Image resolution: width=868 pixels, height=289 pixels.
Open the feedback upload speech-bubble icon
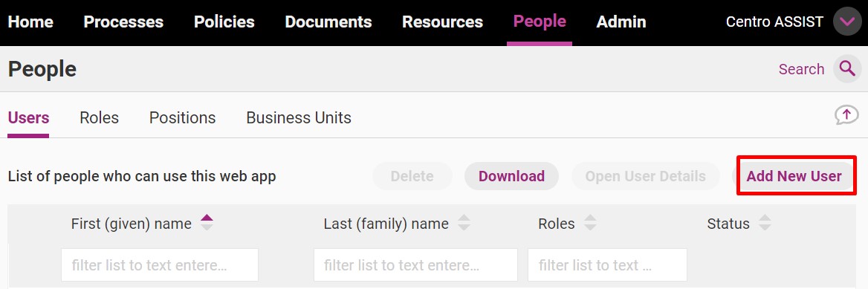(x=846, y=116)
